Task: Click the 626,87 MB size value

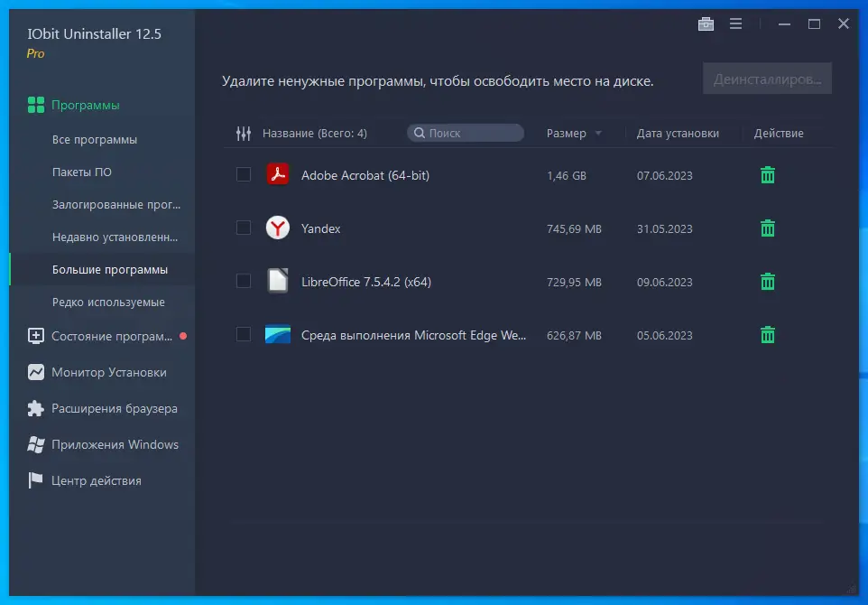Action: (x=574, y=335)
